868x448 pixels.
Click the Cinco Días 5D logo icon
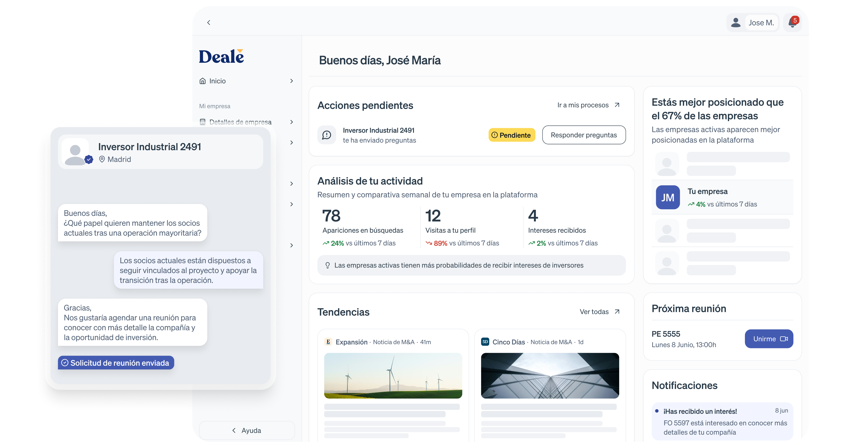(485, 342)
